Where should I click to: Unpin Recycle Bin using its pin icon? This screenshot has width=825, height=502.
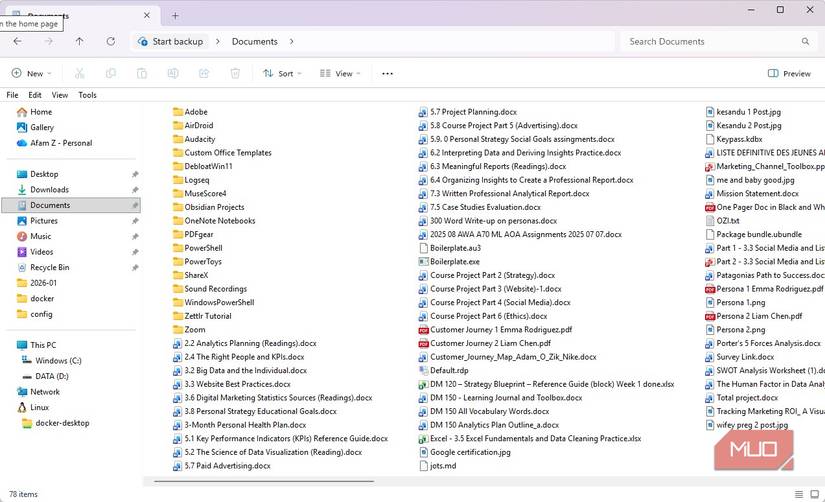(x=135, y=267)
